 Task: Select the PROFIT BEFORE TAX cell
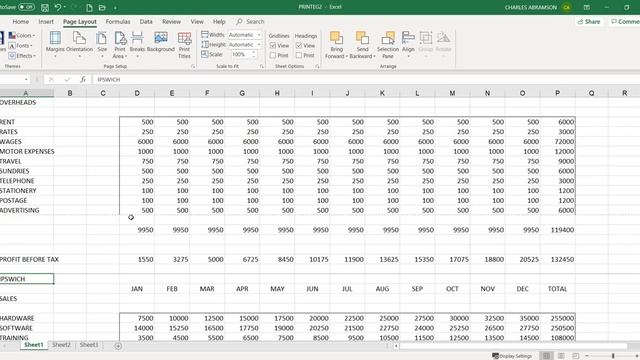(27, 259)
